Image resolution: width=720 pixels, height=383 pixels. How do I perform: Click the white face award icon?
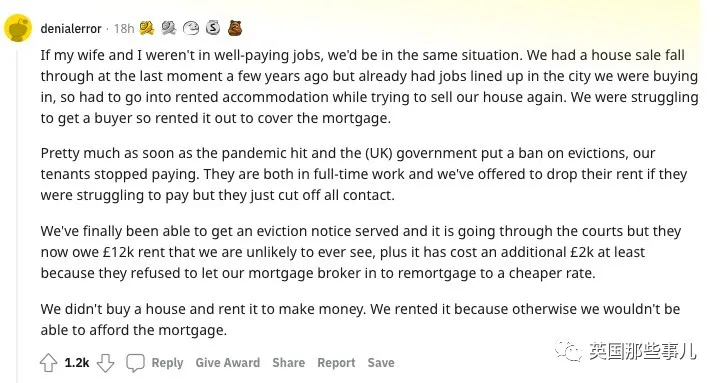(x=191, y=28)
